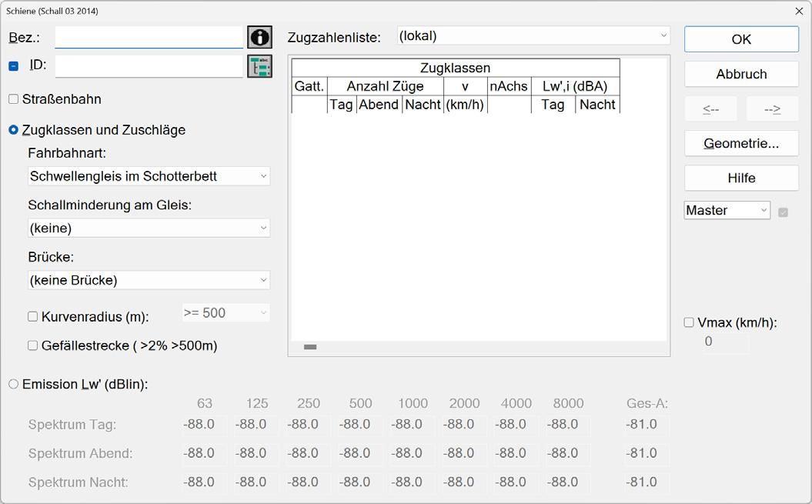This screenshot has width=812, height=504.
Task: Grab the horizontal scrollbar thumb in Zugklassen table
Action: tap(310, 347)
